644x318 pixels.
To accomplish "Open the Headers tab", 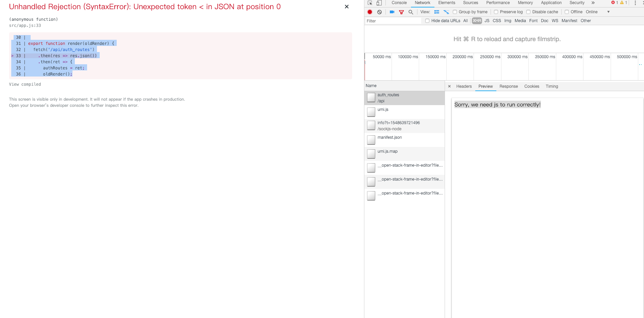I will [464, 86].
